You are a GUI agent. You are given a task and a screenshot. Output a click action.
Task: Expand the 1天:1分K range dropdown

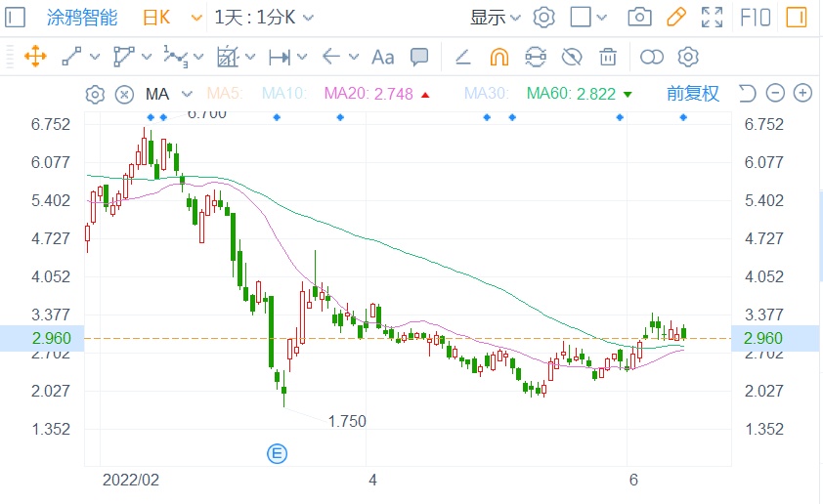pyautogui.click(x=264, y=18)
